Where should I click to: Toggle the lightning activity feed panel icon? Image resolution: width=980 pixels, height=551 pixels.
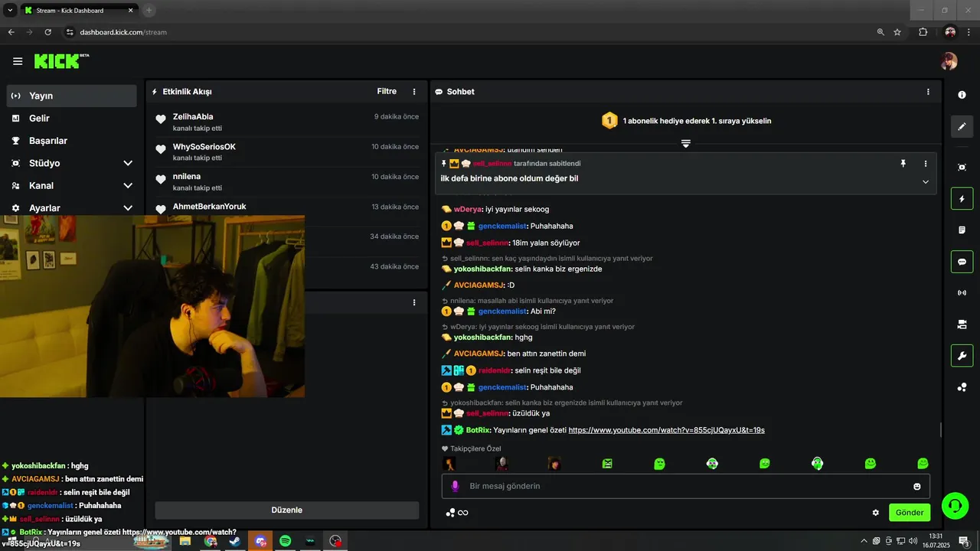pos(962,199)
